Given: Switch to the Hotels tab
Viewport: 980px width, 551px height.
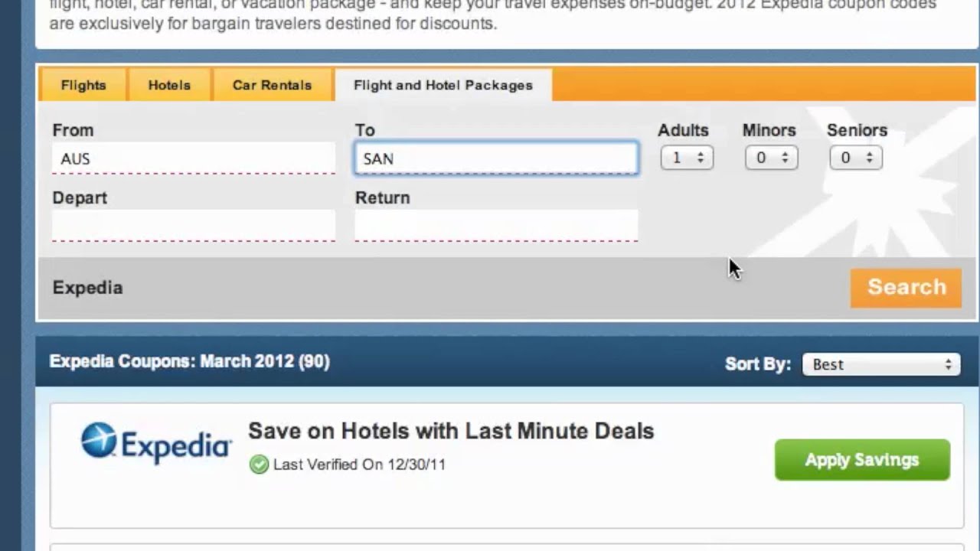Looking at the screenshot, I should tap(169, 85).
